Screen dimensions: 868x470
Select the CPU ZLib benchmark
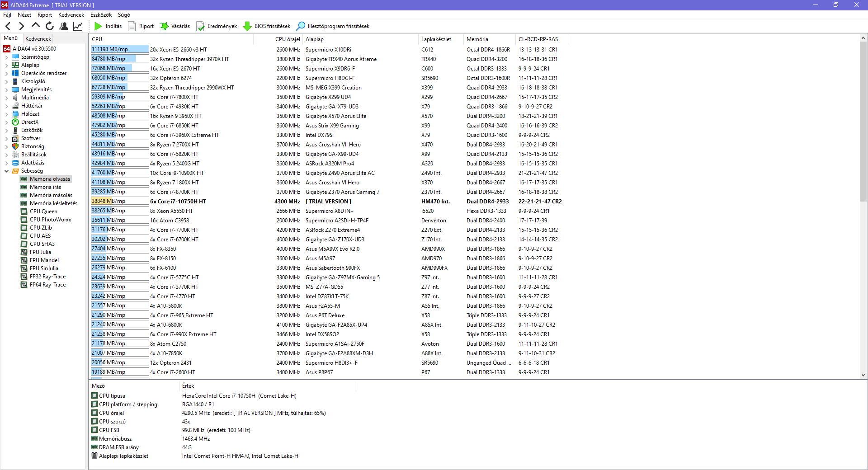41,228
